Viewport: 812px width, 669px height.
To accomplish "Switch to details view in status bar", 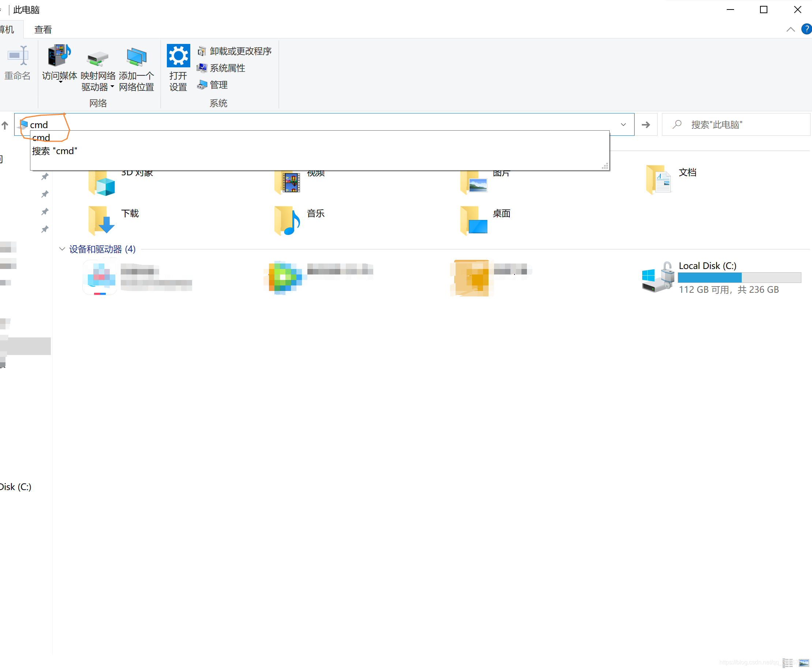I will 788,662.
